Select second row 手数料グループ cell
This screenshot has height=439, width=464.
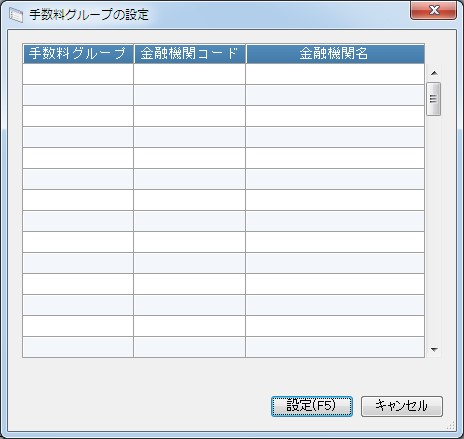pyautogui.click(x=78, y=95)
